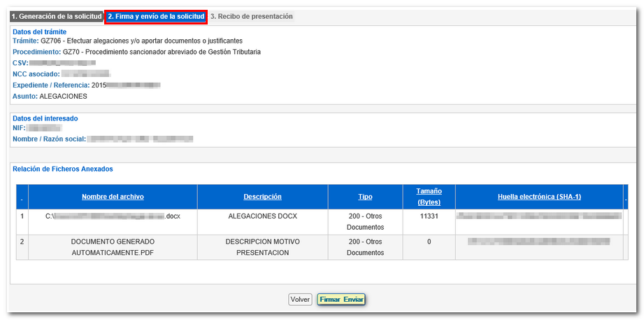Click the Tipo column header
The width and height of the screenshot is (644, 320).
(x=365, y=197)
